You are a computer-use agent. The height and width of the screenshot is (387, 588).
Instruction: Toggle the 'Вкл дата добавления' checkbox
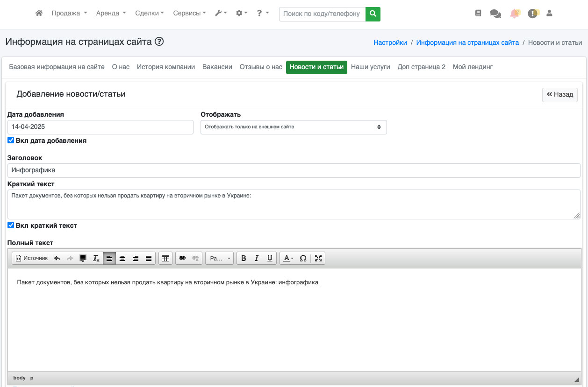pyautogui.click(x=11, y=140)
